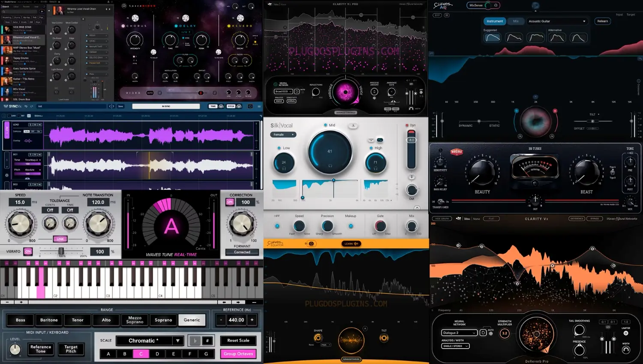
Task: Click the Vibrato amount slider handle
Action: (61, 251)
